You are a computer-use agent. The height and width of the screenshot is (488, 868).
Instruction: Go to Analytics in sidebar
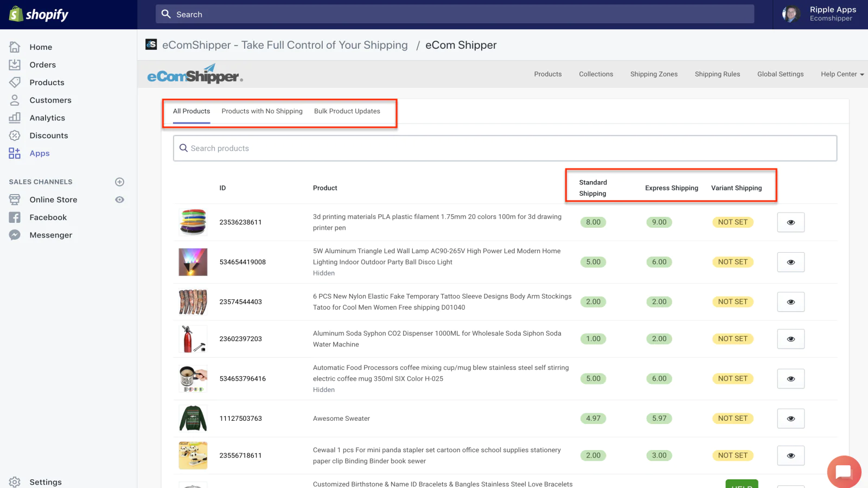click(47, 118)
